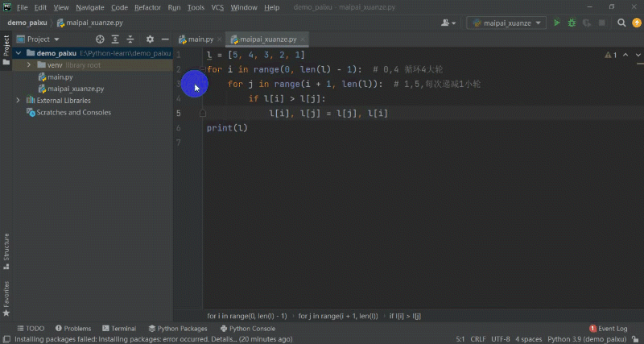Click the Expand All icon in Project panel
The width and height of the screenshot is (644, 344).
117,39
